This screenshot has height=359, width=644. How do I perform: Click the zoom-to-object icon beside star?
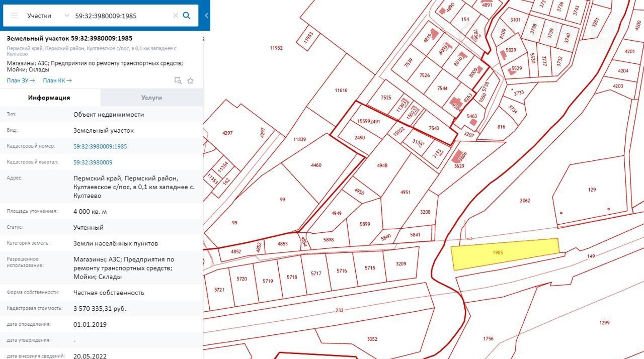pos(178,80)
